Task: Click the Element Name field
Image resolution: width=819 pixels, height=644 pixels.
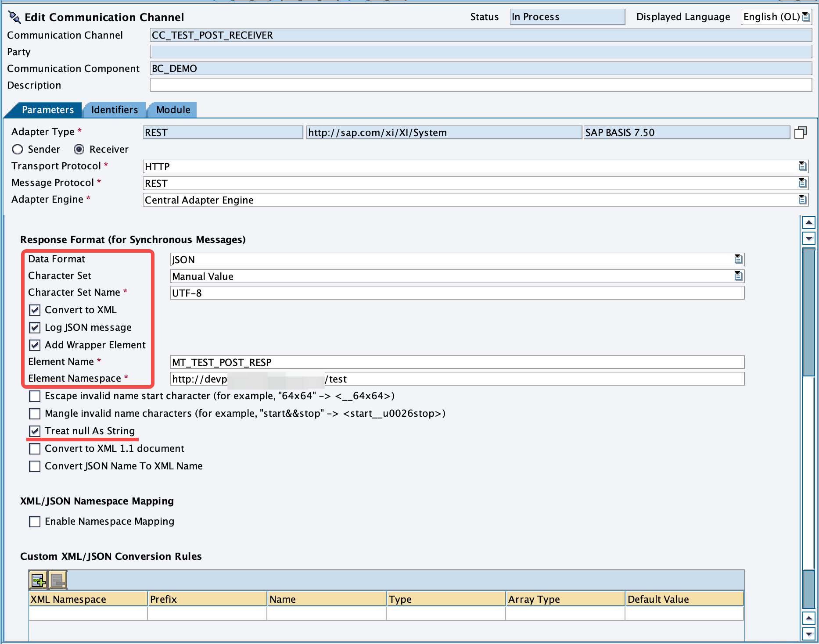Action: click(457, 362)
